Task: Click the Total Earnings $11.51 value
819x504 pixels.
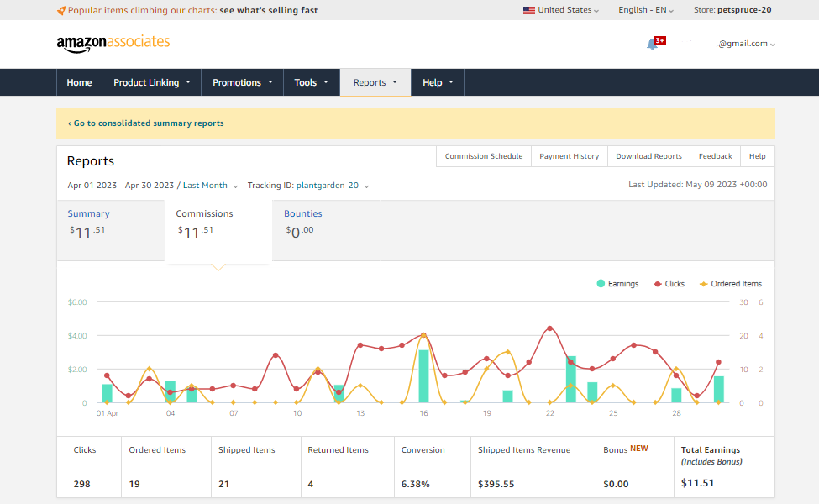Action: [697, 483]
